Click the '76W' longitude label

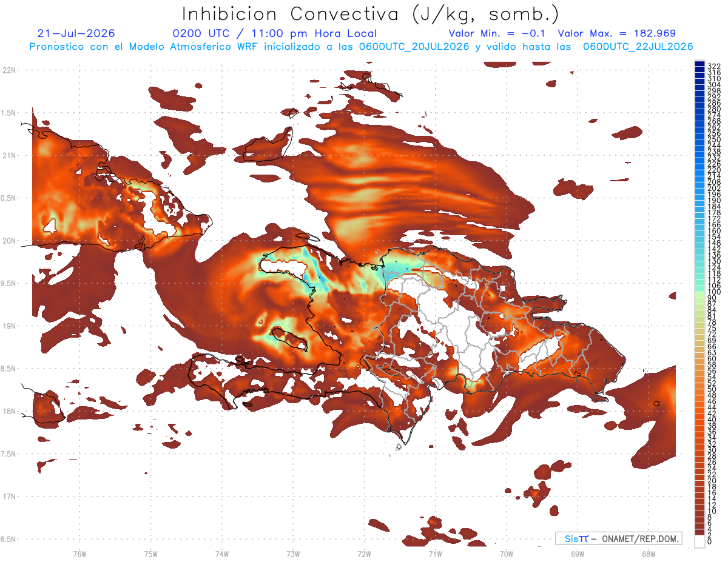[x=79, y=554]
